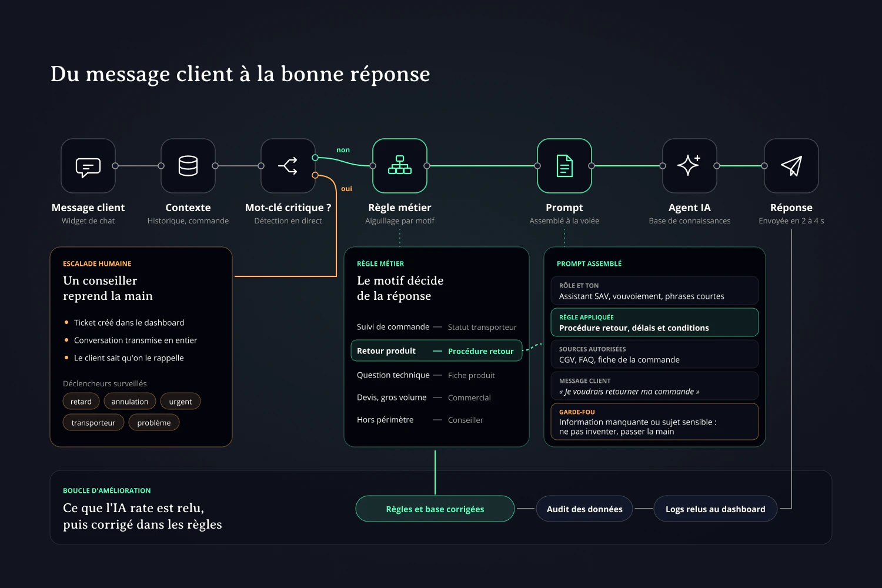Viewport: 882px width, 588px height.
Task: Click the 'Aiguillage par motif' subtitle
Action: (400, 221)
